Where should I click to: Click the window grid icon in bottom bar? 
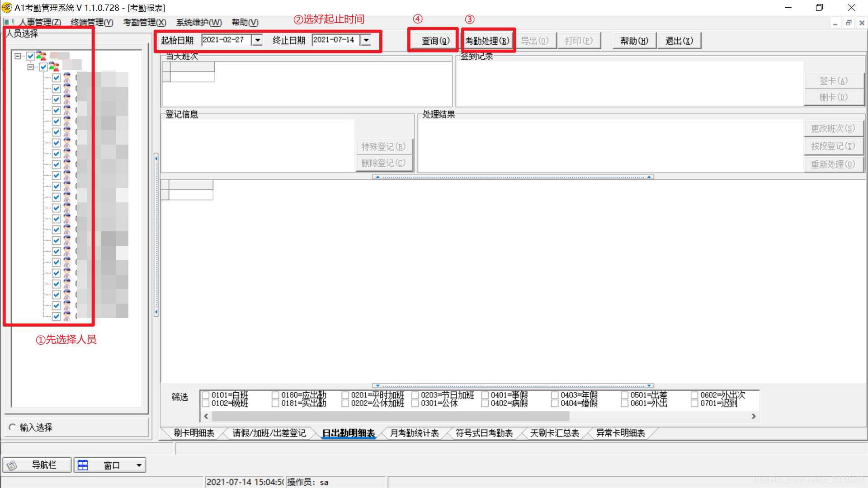[x=83, y=465]
